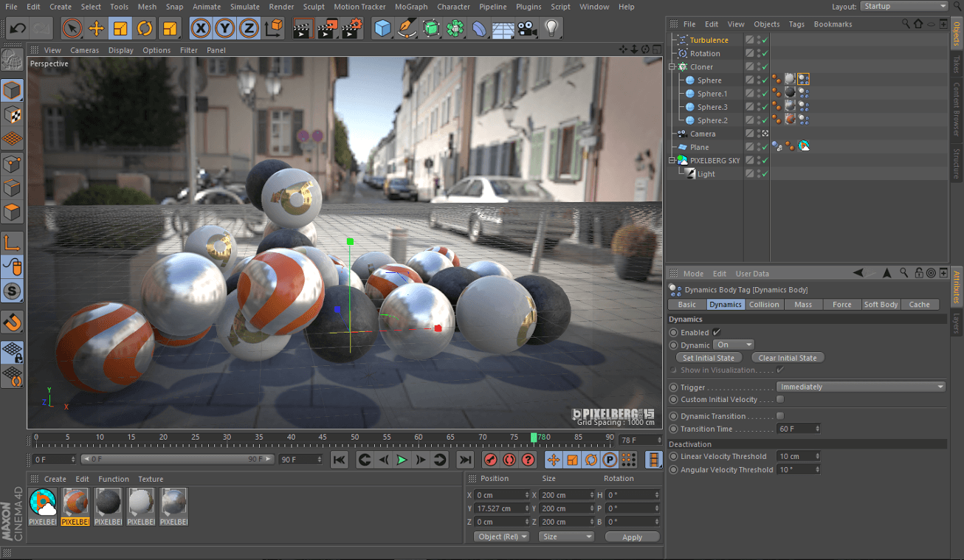
Task: Switch to the Collision tab
Action: [x=764, y=305]
